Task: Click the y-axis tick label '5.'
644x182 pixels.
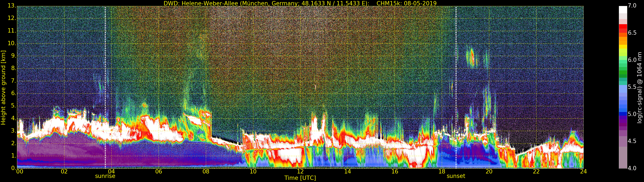Action: click(14, 106)
